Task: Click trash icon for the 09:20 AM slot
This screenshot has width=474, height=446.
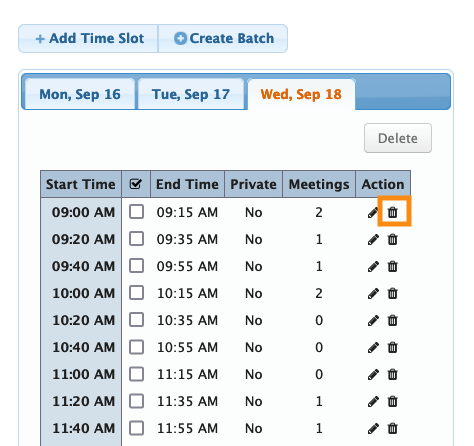Action: [x=393, y=239]
